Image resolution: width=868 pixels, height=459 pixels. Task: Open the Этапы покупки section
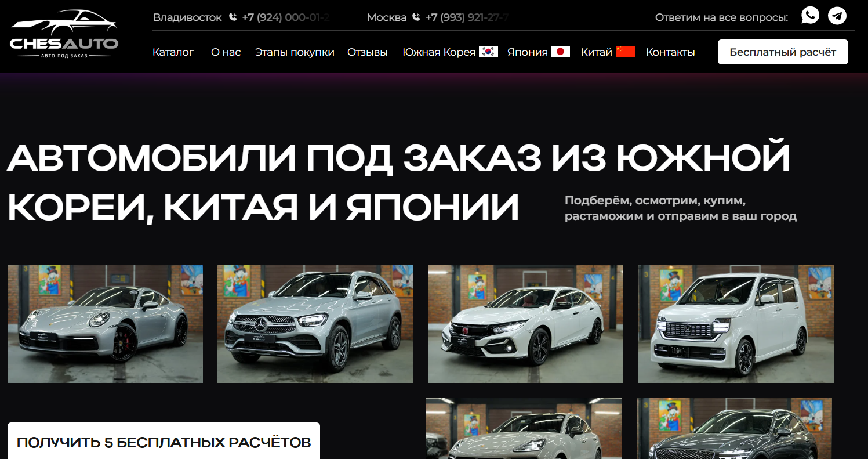(x=295, y=52)
